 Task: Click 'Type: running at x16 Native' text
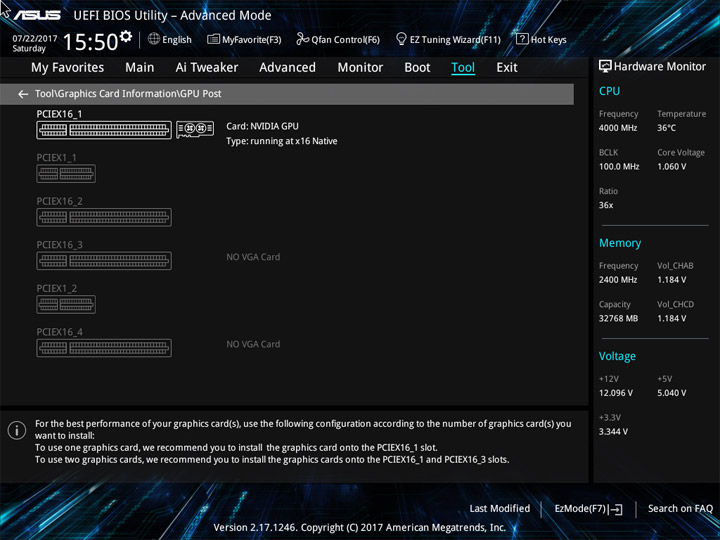281,141
